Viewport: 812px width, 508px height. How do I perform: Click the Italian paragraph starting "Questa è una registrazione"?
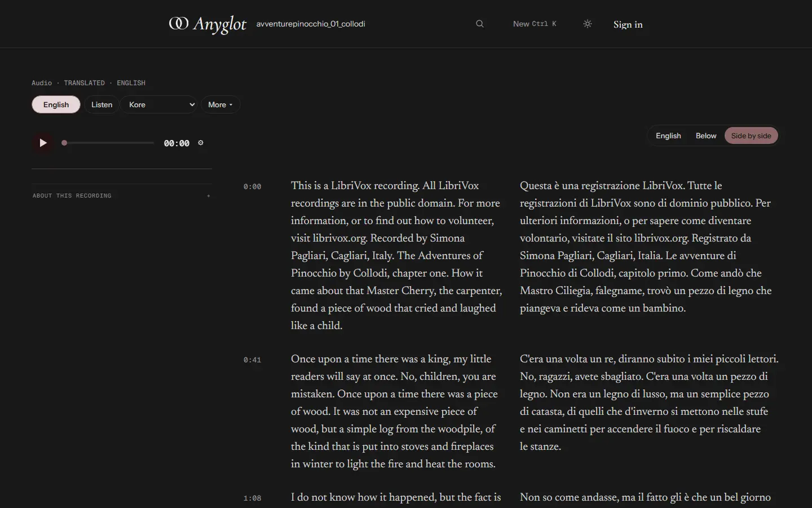pos(646,247)
